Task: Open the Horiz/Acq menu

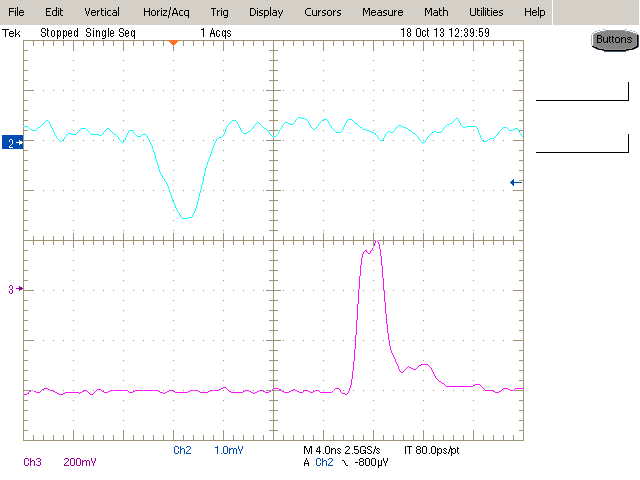Action: pos(166,13)
